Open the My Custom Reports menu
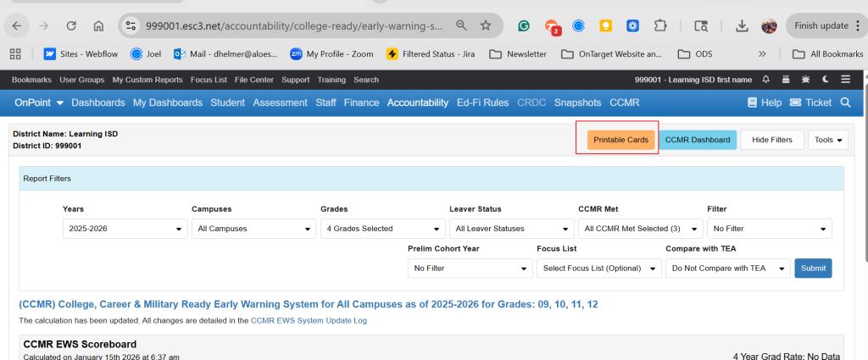The width and height of the screenshot is (868, 360). point(147,80)
